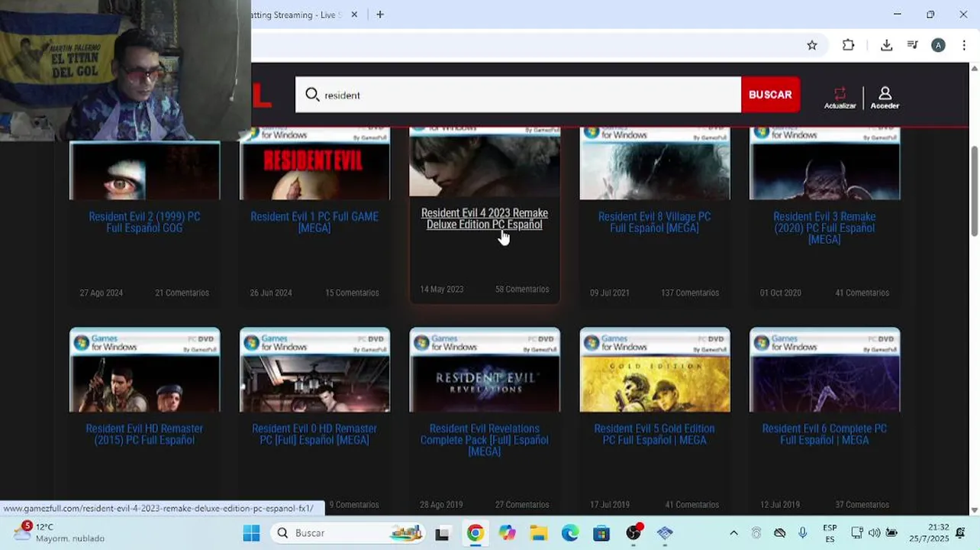Viewport: 980px width, 550px height.
Task: Open the Chrome extensions puzzle icon
Action: point(848,45)
